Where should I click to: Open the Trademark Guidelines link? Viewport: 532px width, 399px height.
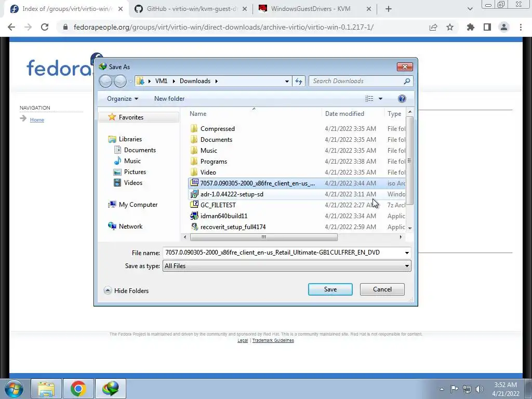click(x=273, y=340)
